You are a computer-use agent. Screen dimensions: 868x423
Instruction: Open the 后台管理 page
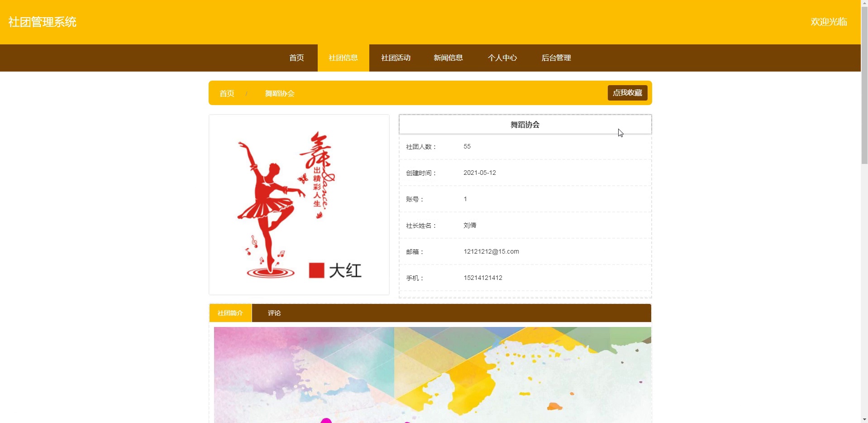click(556, 58)
